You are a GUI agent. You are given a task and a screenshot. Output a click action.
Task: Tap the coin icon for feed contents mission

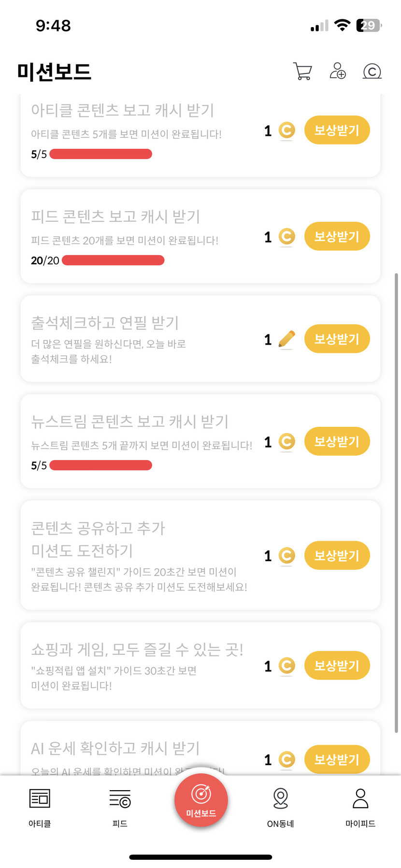click(x=286, y=237)
